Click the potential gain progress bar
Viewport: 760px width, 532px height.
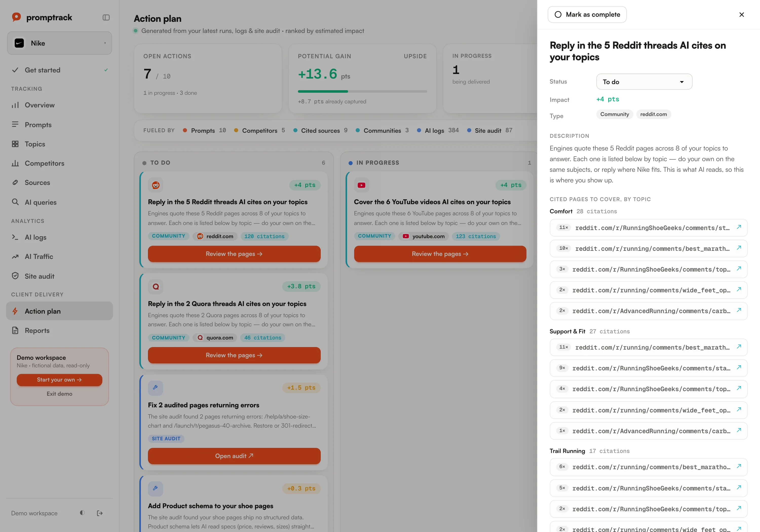click(x=362, y=91)
